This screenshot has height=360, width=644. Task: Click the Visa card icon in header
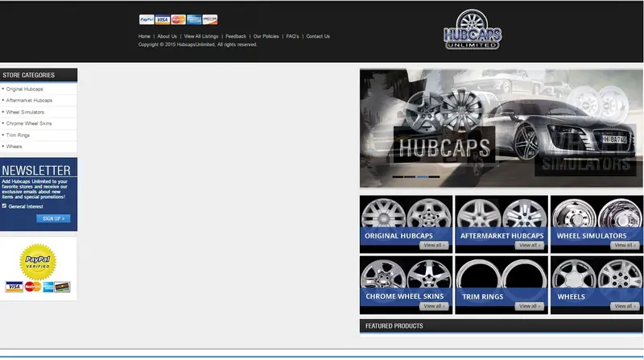pos(163,19)
